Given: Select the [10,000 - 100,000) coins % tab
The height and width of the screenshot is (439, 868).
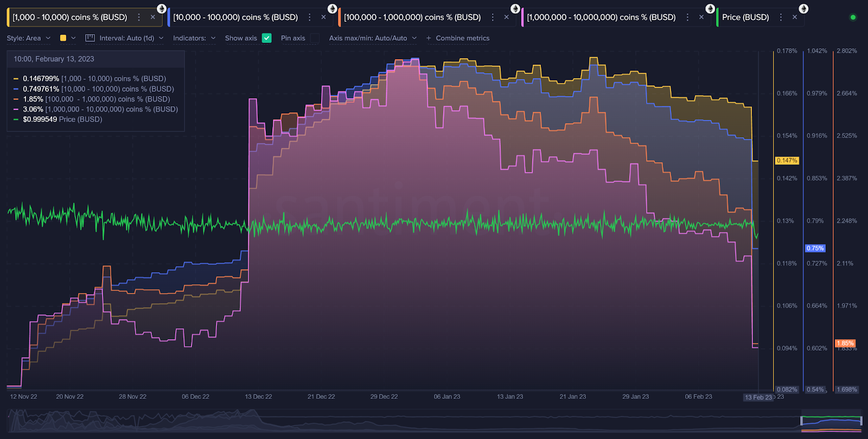Looking at the screenshot, I should click(235, 17).
